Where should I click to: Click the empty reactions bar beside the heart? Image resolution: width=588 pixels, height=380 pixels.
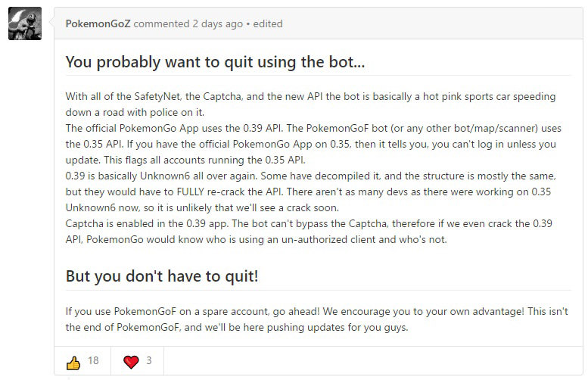point(373,360)
